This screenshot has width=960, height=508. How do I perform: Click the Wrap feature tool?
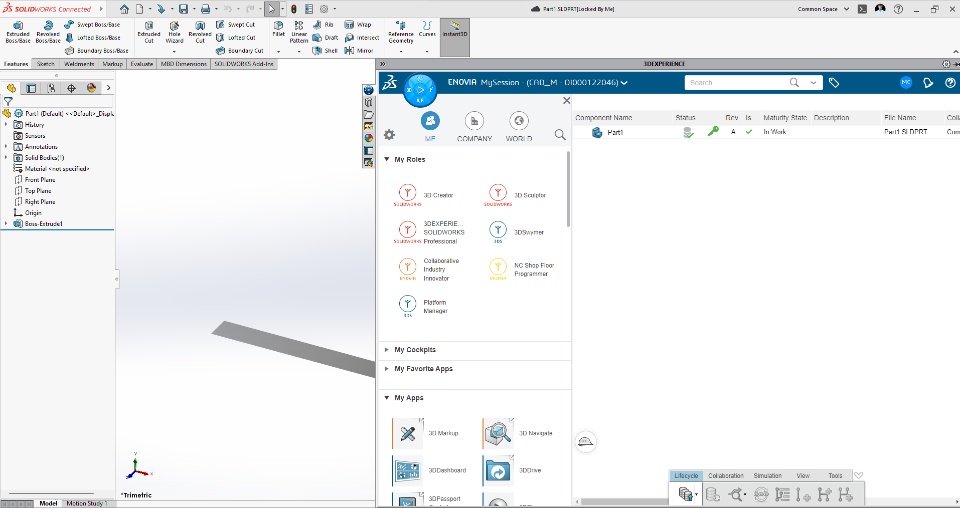coord(358,24)
